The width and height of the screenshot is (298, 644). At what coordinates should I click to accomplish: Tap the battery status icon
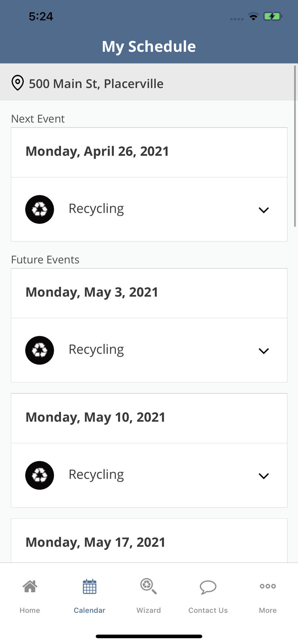tap(273, 16)
